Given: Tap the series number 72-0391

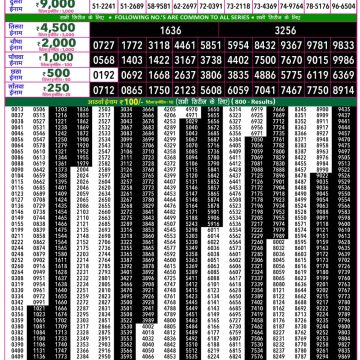Looking at the screenshot, I should pos(211,6).
